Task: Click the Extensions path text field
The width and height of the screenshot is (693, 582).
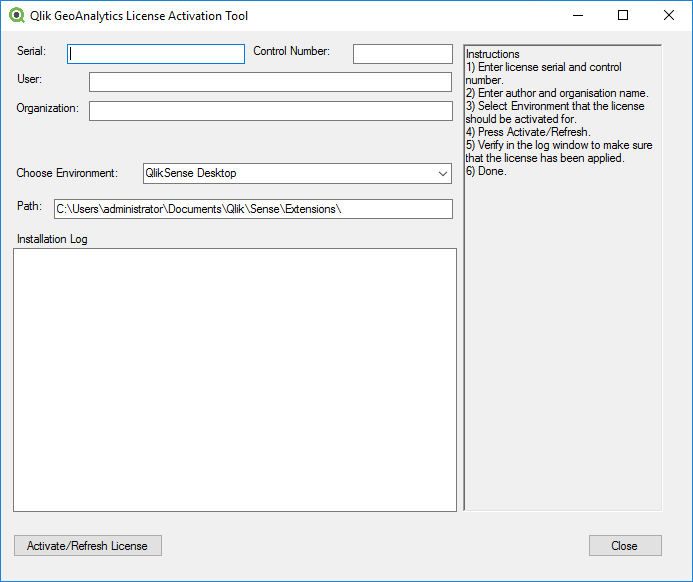Action: [x=253, y=209]
